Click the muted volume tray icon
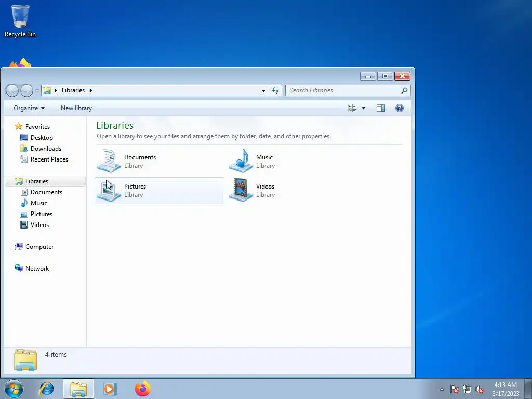 tap(480, 389)
